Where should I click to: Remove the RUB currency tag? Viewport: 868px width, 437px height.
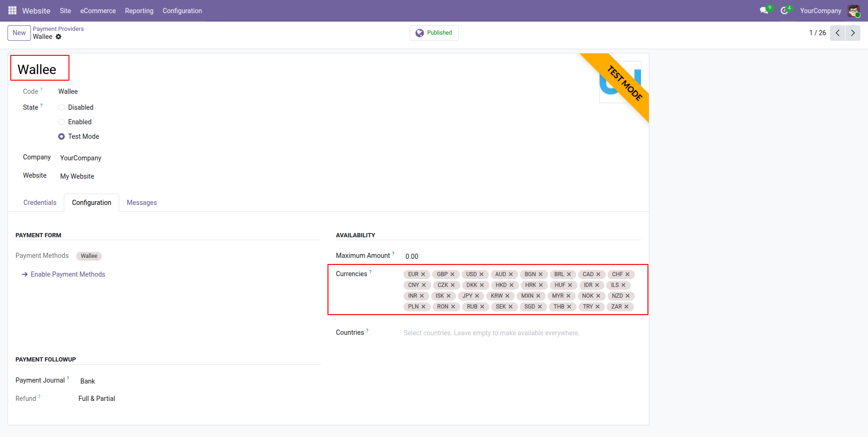482,307
